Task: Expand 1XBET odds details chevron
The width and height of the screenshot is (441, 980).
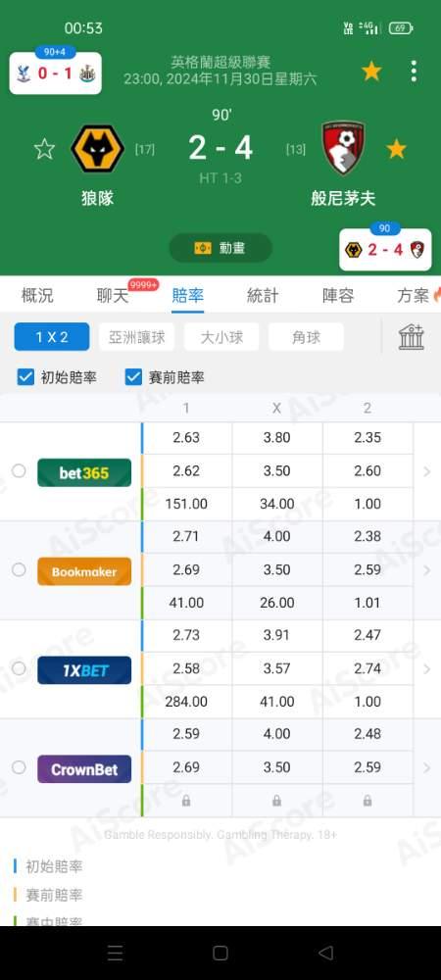Action: [427, 668]
